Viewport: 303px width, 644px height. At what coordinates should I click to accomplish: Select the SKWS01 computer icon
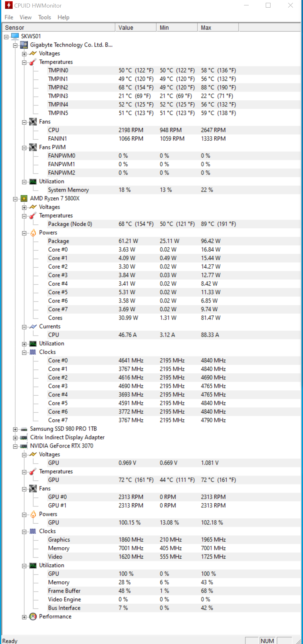(15, 36)
